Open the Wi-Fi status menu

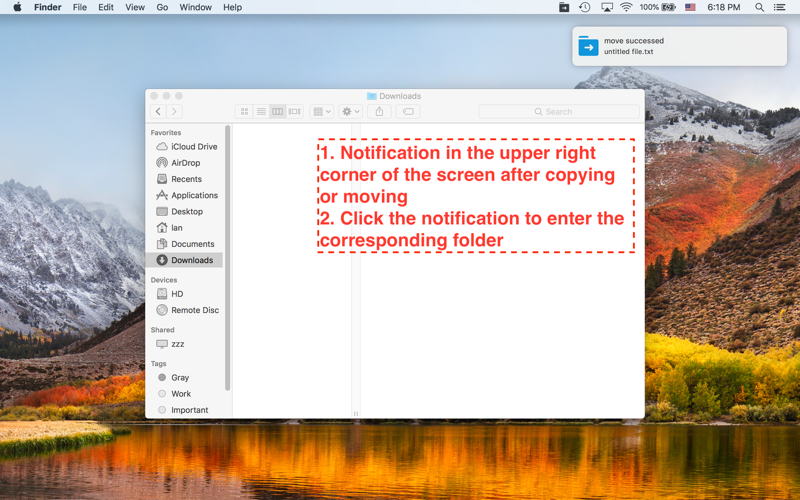(x=626, y=7)
